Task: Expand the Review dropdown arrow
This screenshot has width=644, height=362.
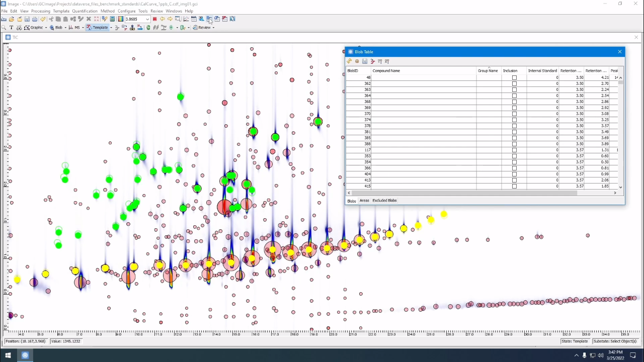Action: [213, 28]
